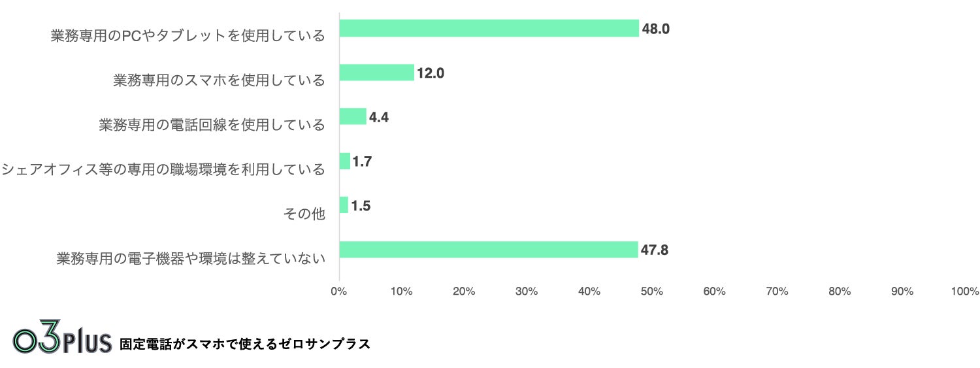Select the long 47.8 bar
Viewport: 980px width, 368px height.
click(488, 250)
